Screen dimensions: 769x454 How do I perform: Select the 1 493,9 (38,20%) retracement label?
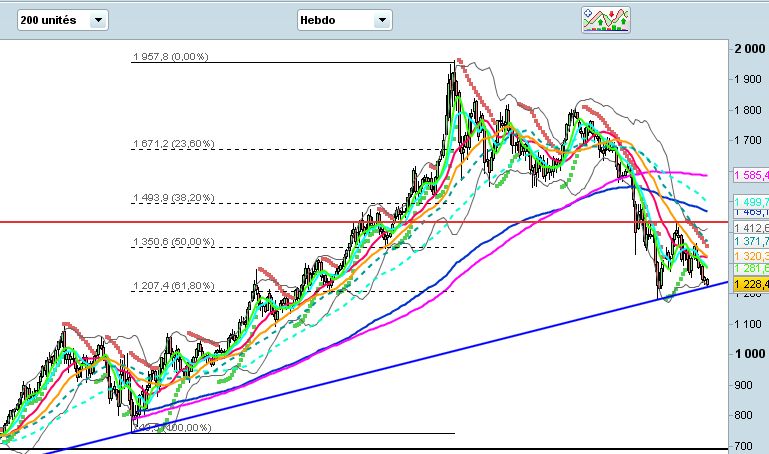click(172, 198)
